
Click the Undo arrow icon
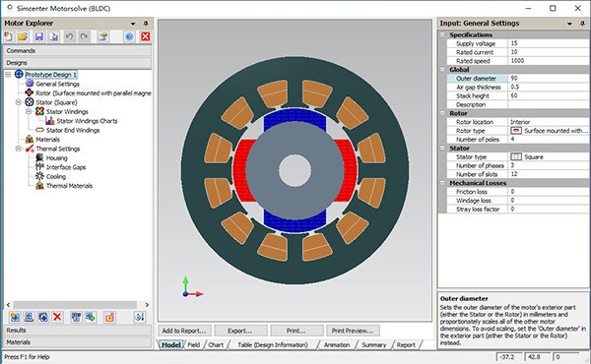(69, 36)
